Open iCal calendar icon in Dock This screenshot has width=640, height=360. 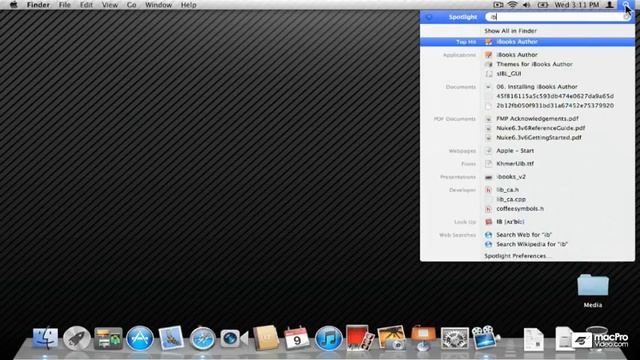point(297,338)
